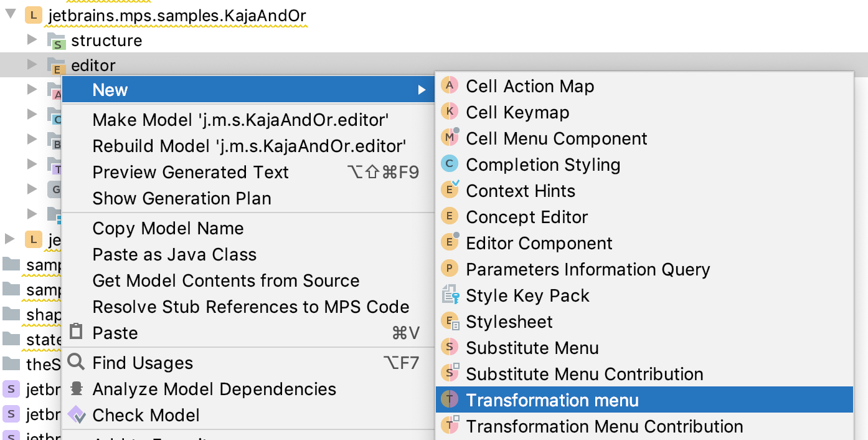Expand the structure model node
The image size is (868, 440).
[32, 41]
